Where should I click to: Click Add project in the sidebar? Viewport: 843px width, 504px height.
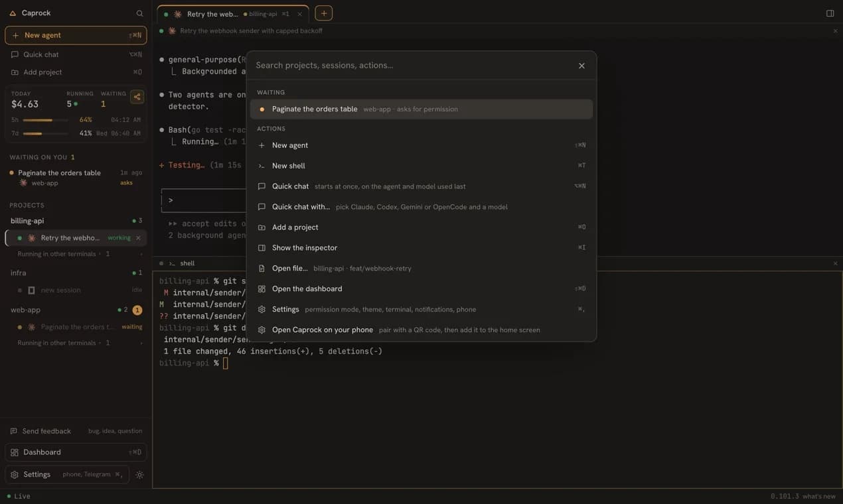[x=76, y=72]
